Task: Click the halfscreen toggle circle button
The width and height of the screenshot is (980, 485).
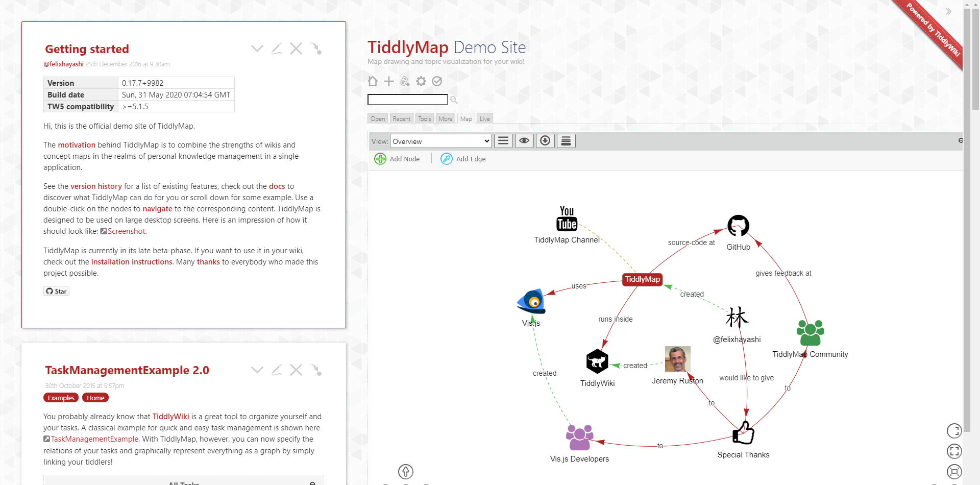Action: 954,431
